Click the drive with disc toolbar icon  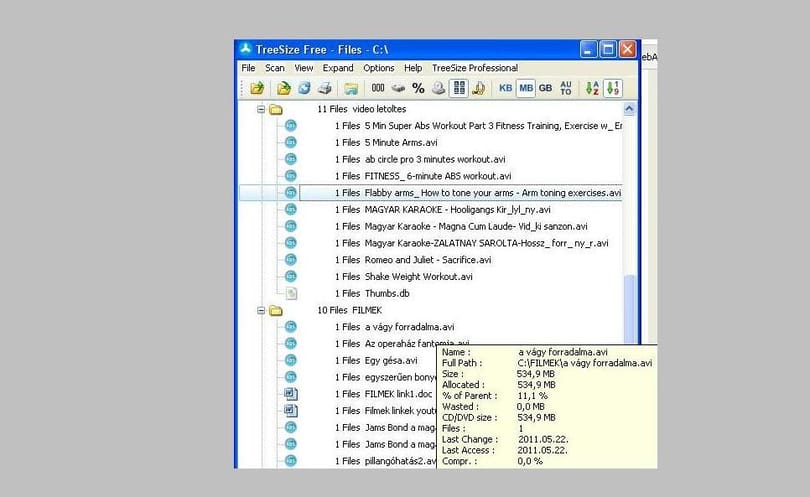tap(439, 88)
